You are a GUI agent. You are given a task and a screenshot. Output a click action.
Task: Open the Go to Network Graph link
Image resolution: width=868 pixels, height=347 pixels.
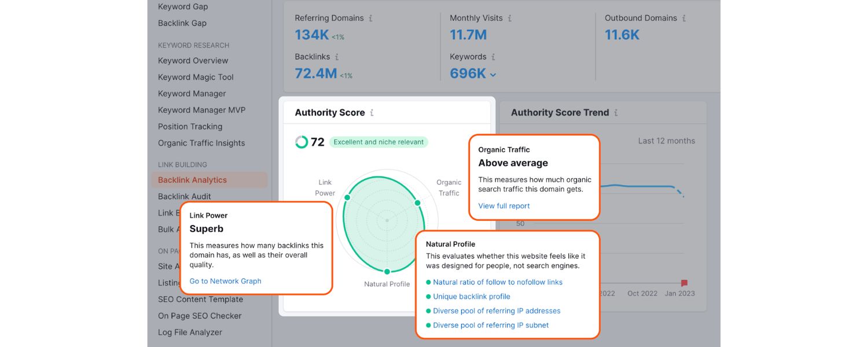pos(225,281)
